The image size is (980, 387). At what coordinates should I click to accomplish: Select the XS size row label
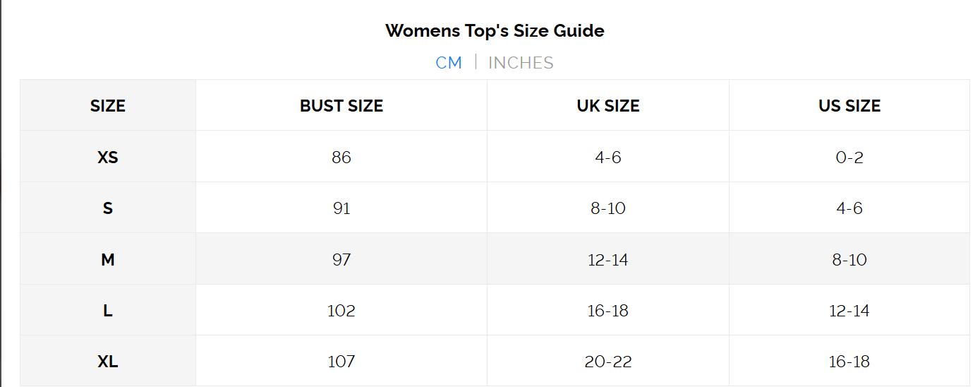(x=108, y=157)
